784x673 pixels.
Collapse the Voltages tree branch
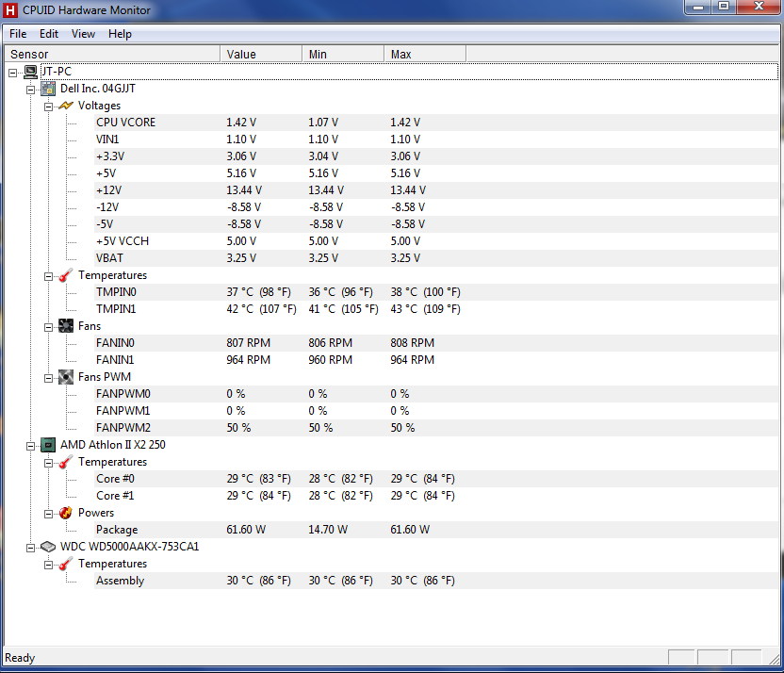coord(48,106)
